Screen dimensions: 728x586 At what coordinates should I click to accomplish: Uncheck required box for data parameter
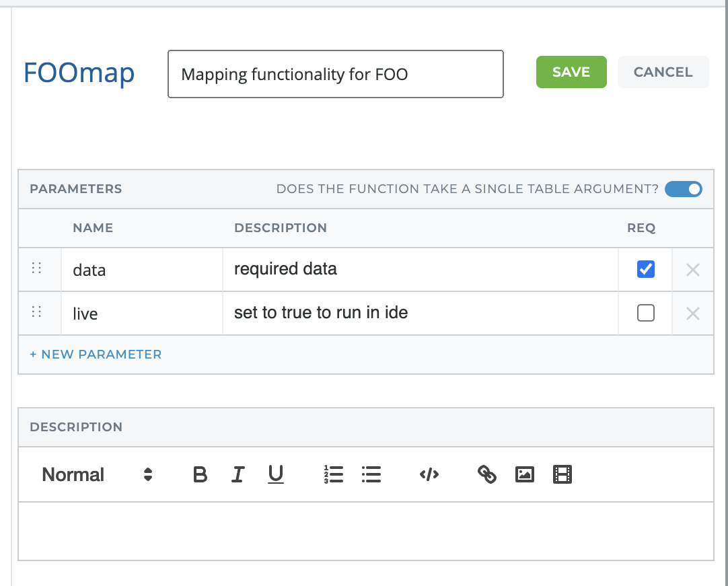(x=645, y=269)
